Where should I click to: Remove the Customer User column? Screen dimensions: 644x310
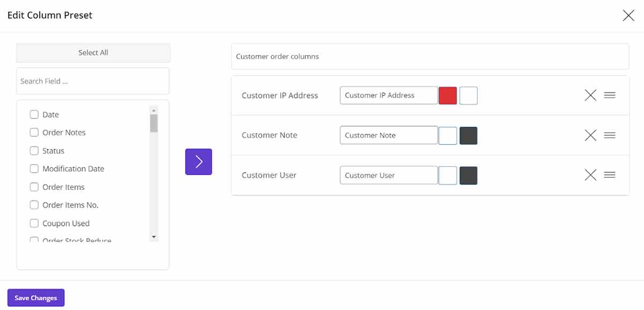[590, 175]
